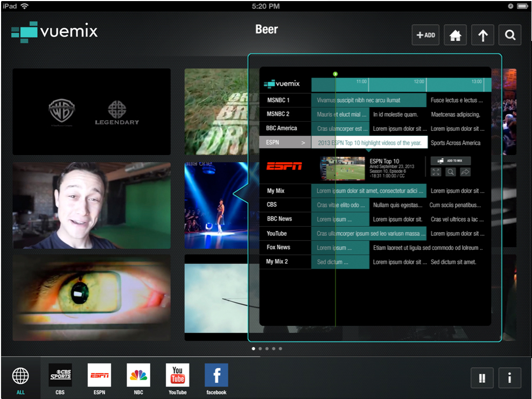This screenshot has width=532, height=399.
Task: Open the man's face video tile
Action: pyautogui.click(x=92, y=206)
